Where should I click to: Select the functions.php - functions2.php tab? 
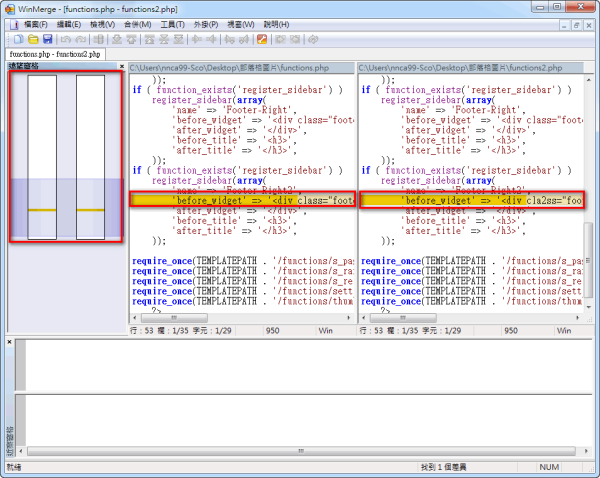click(52, 53)
